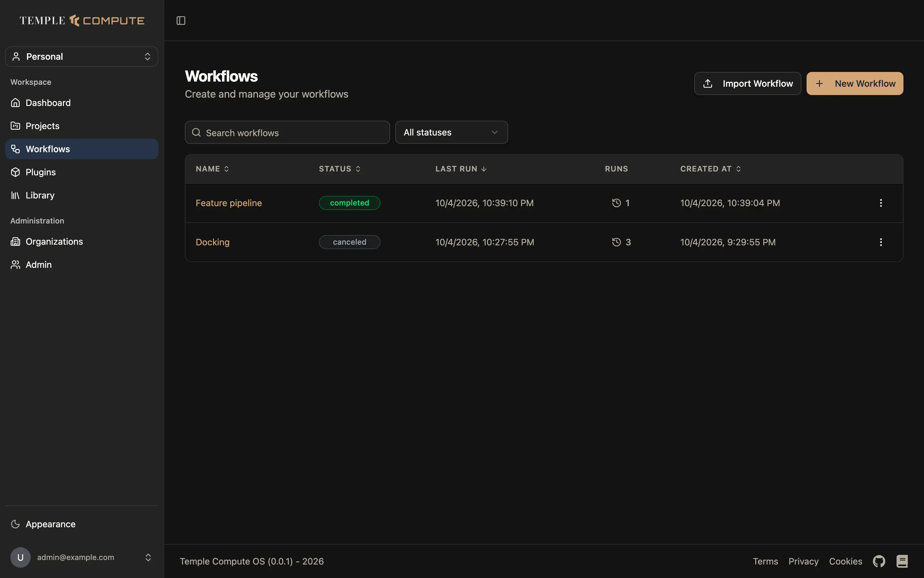The image size is (924, 578).
Task: Click the cube icon next to Plugins
Action: point(15,172)
